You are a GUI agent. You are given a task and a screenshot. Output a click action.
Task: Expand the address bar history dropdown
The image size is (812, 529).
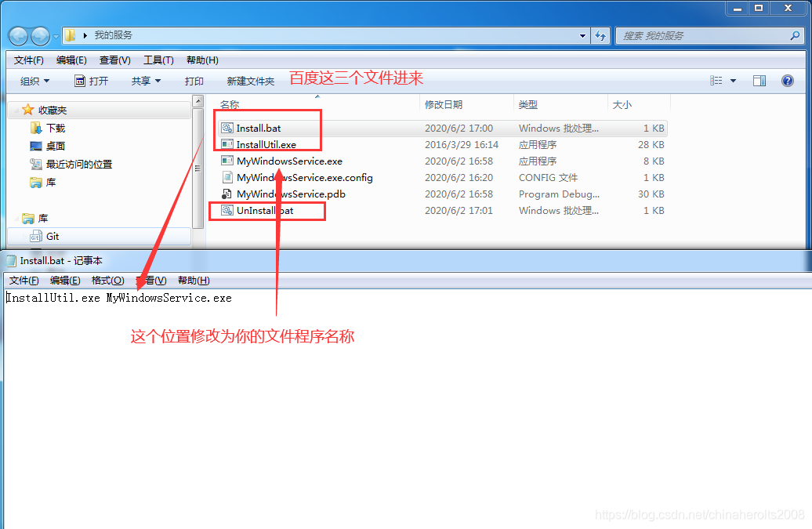click(582, 36)
